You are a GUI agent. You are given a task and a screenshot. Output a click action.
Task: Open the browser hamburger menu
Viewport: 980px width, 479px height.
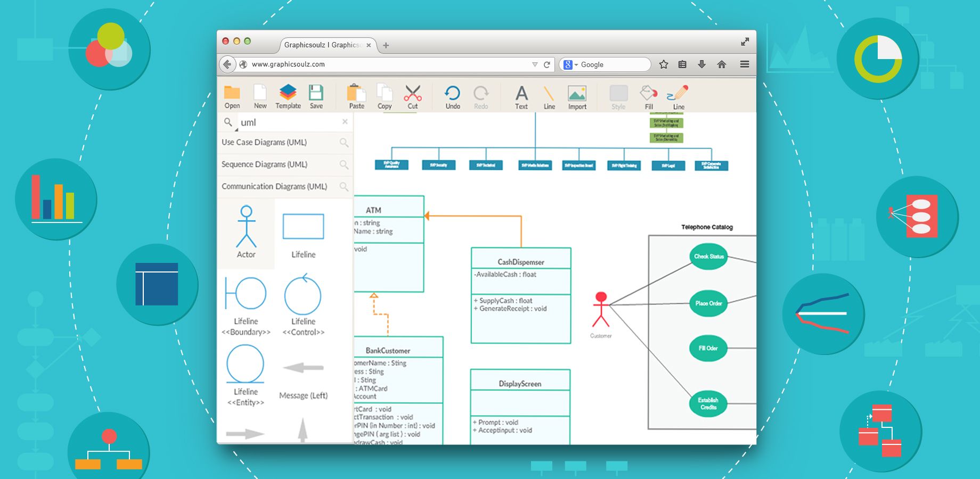pos(745,64)
